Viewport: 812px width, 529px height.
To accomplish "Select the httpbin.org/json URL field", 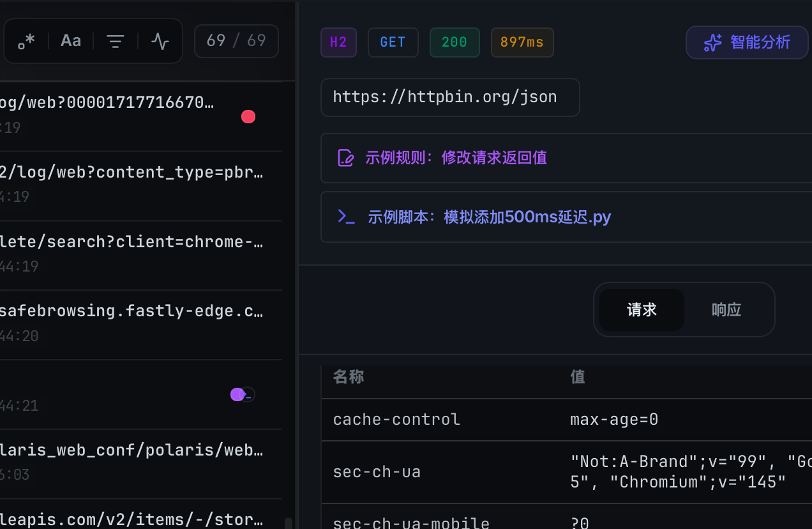I will [450, 97].
